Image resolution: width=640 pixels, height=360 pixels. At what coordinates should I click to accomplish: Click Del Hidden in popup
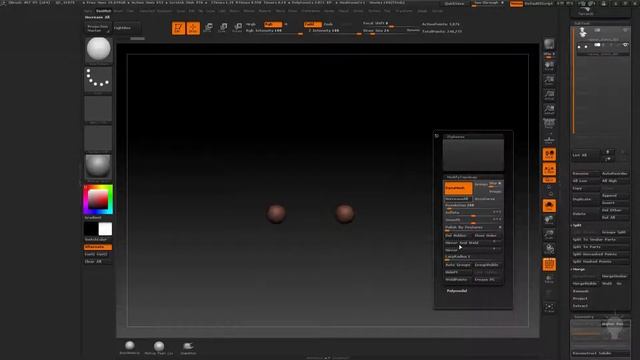click(x=458, y=236)
